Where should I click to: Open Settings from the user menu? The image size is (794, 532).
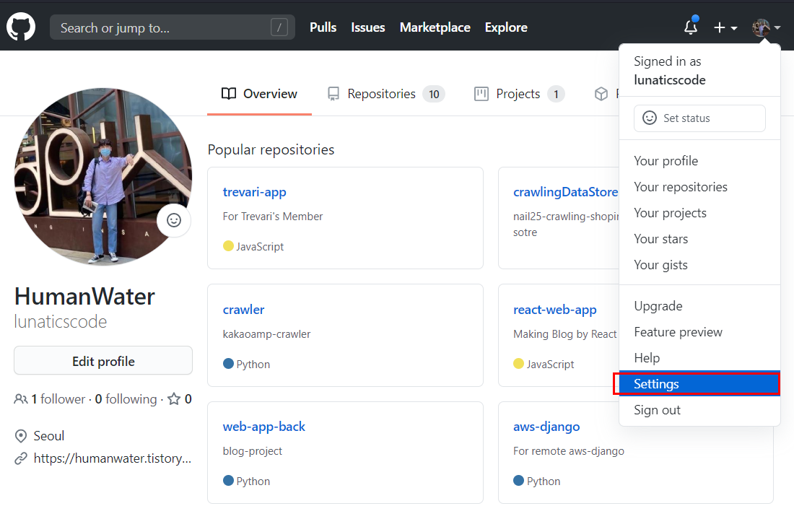699,384
